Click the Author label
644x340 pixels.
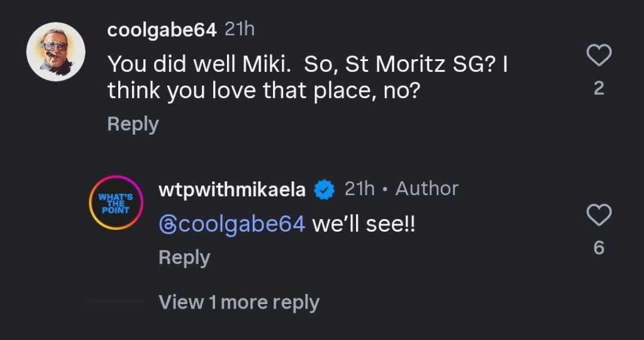point(426,189)
